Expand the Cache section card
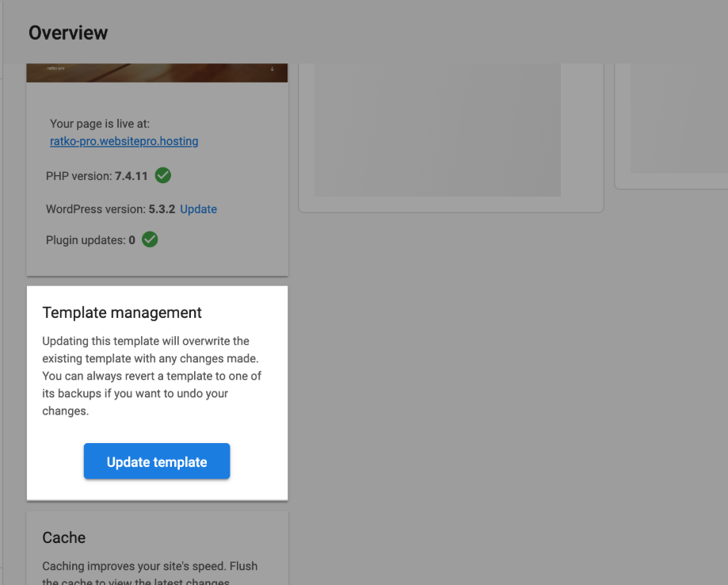The image size is (728, 585). click(x=157, y=547)
